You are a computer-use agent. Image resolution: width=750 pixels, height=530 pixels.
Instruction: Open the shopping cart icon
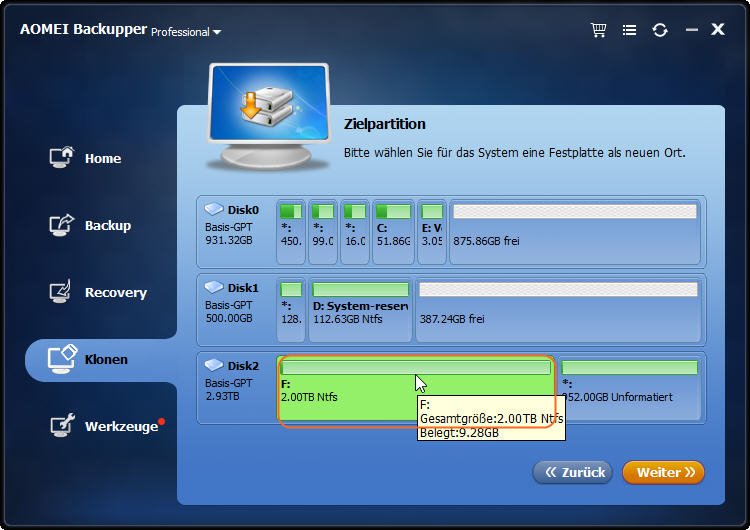tap(598, 30)
